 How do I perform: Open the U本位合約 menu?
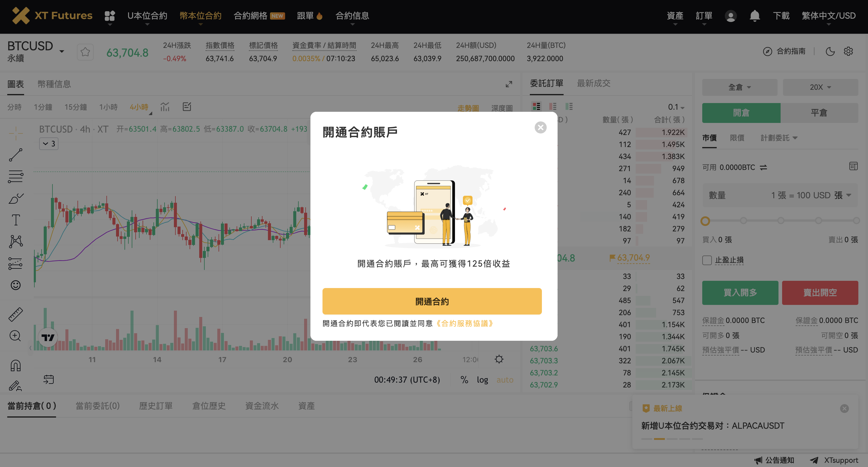click(x=147, y=15)
